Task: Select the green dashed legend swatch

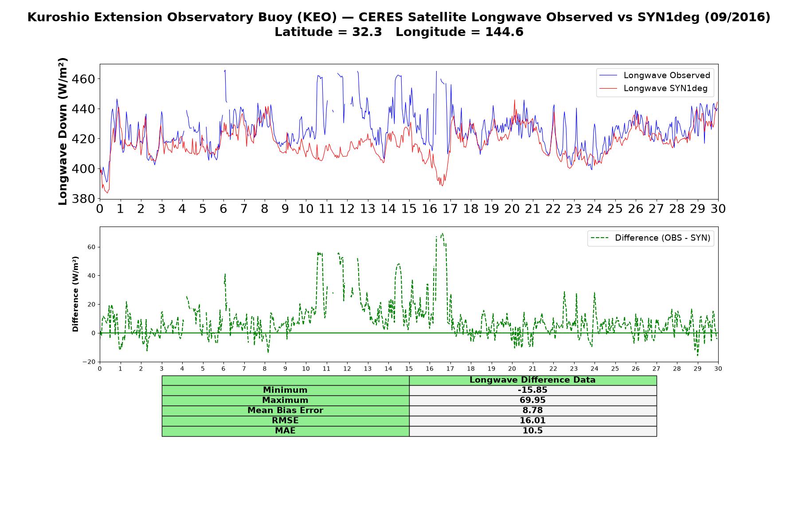Action: tap(599, 238)
